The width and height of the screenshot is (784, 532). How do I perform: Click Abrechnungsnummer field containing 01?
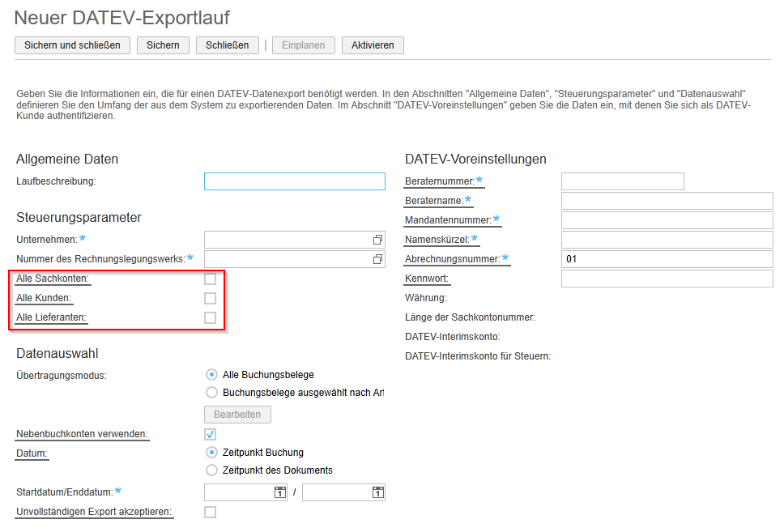(667, 259)
